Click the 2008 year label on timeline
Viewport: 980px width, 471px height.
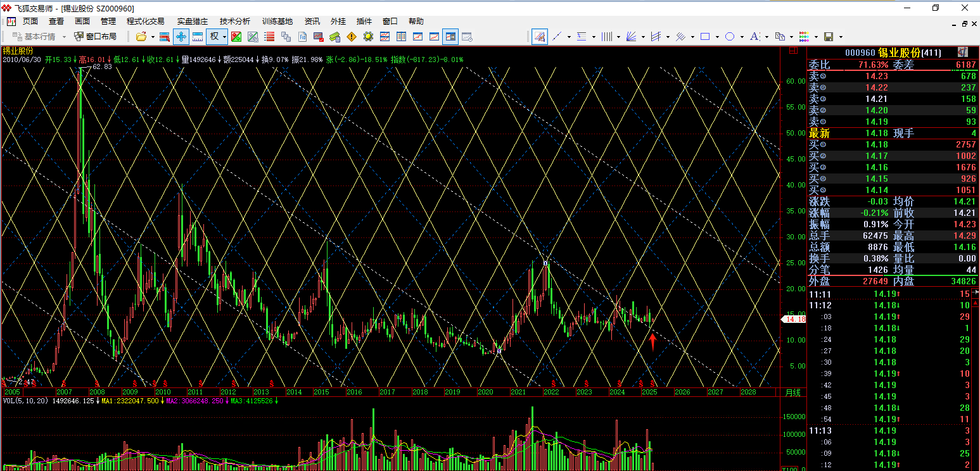click(x=96, y=392)
